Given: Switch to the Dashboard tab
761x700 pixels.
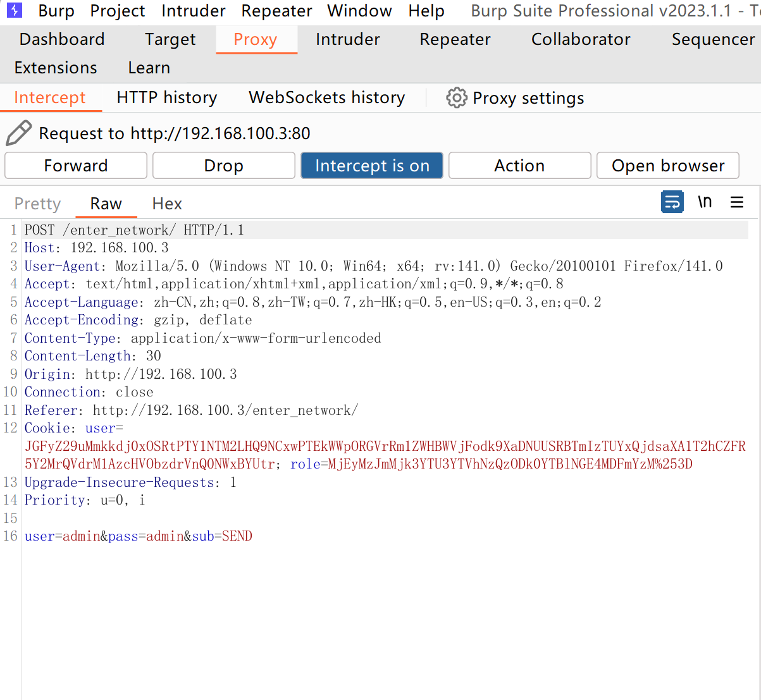Looking at the screenshot, I should (62, 39).
